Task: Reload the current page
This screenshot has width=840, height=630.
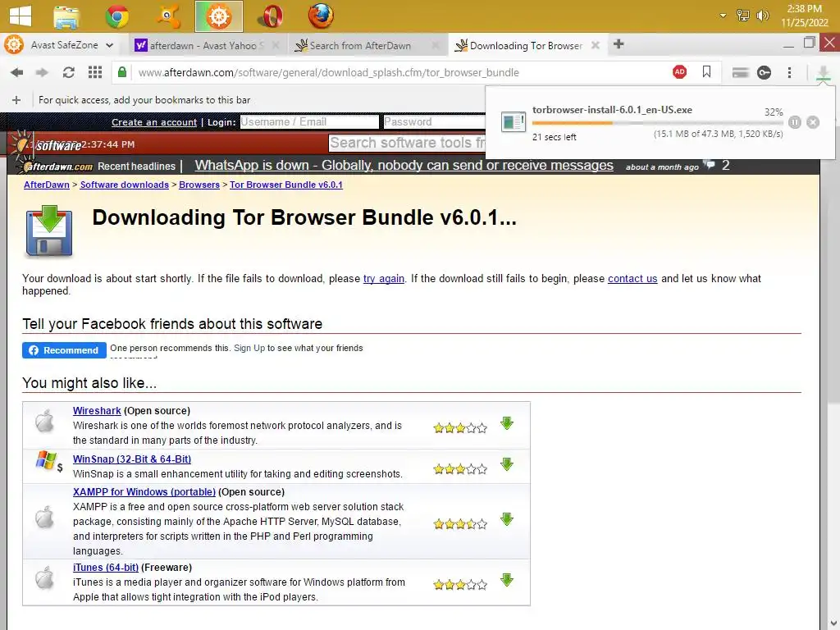Action: 69,72
